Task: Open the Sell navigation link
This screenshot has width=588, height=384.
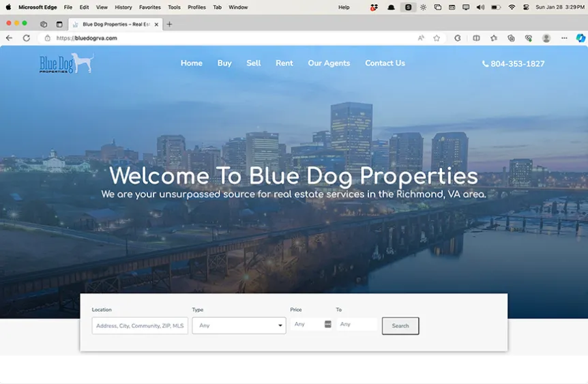Action: tap(254, 63)
